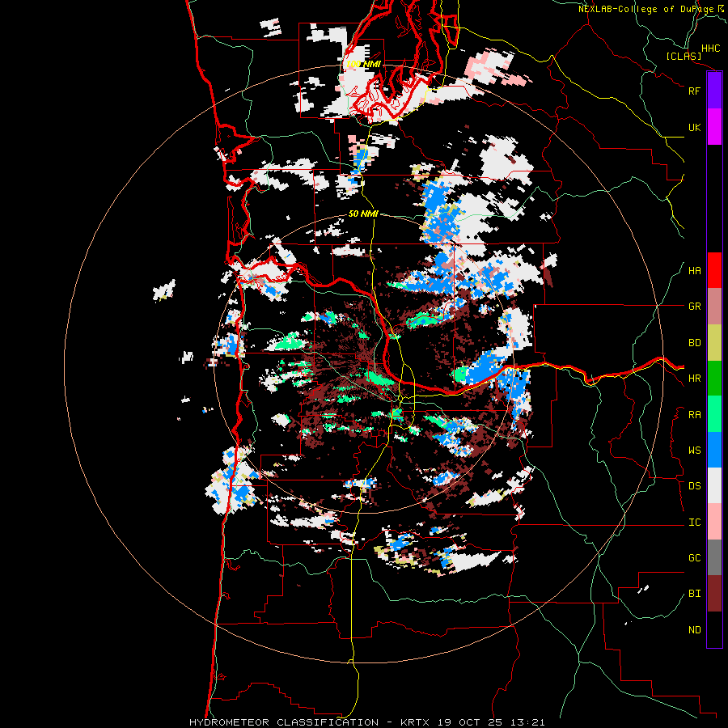Image resolution: width=728 pixels, height=728 pixels.
Task: Click the 100 NMI range ring label
Action: pos(363,64)
